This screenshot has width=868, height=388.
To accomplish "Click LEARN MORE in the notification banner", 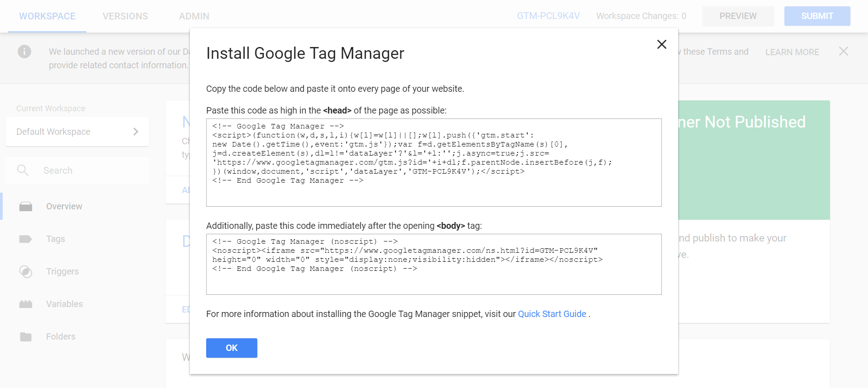I will [x=792, y=52].
